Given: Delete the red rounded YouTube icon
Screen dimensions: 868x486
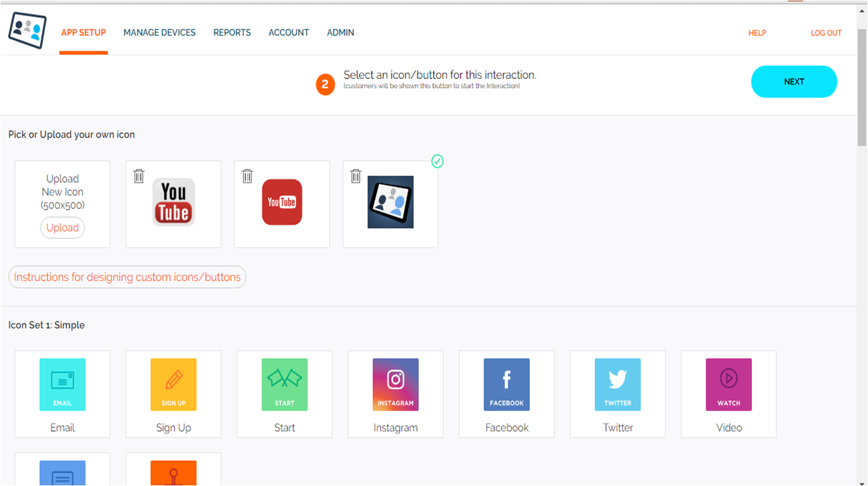Looking at the screenshot, I should click(x=248, y=176).
